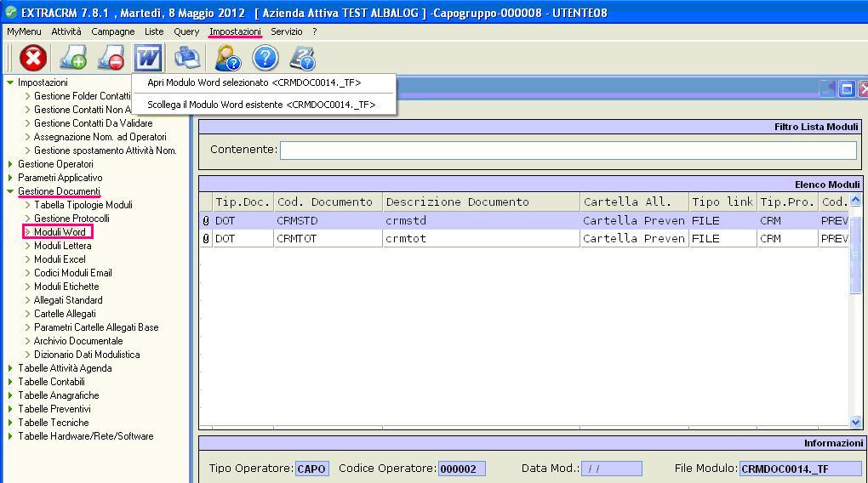Screen dimensions: 868x483
Task: Select Assegnazione Nom. ad Operatori
Action: tap(100, 137)
